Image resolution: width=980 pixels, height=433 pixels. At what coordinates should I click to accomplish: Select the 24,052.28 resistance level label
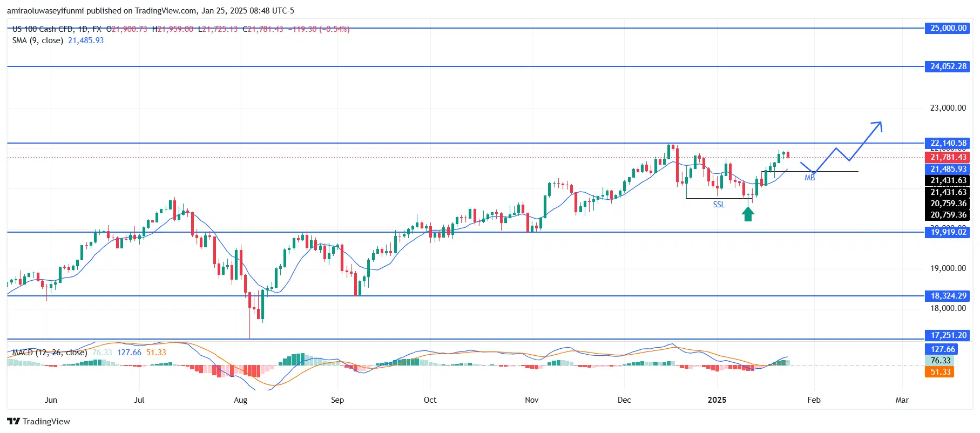(948, 66)
